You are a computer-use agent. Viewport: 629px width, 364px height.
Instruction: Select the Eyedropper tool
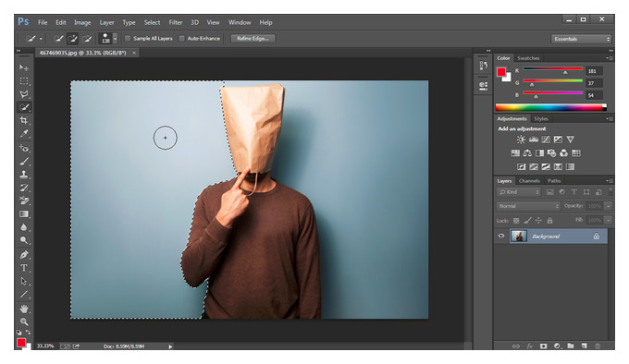tap(24, 134)
